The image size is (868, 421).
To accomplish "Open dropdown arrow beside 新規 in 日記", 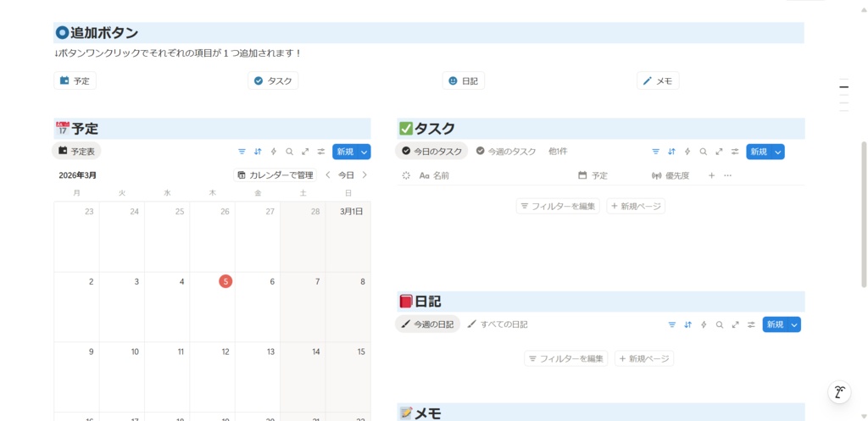I will [x=794, y=324].
